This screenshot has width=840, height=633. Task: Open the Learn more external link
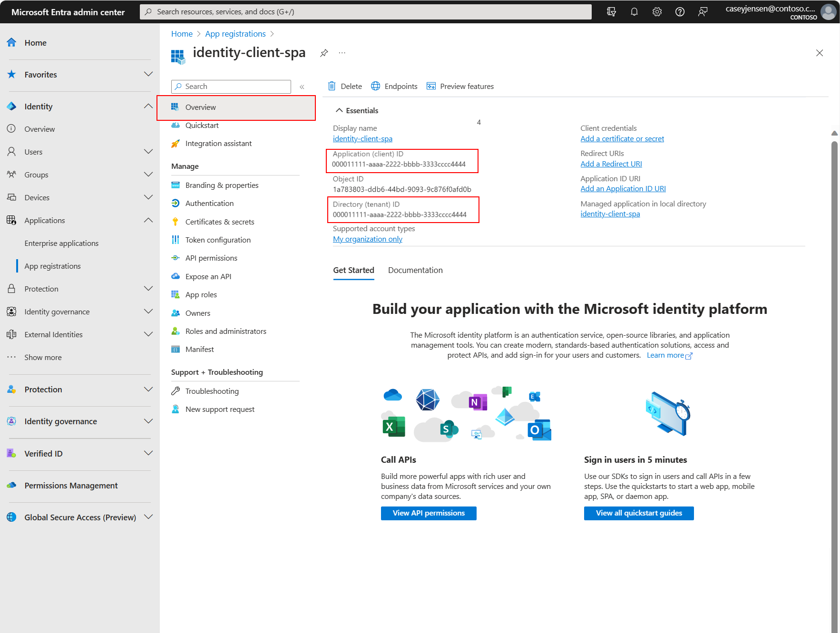(669, 355)
